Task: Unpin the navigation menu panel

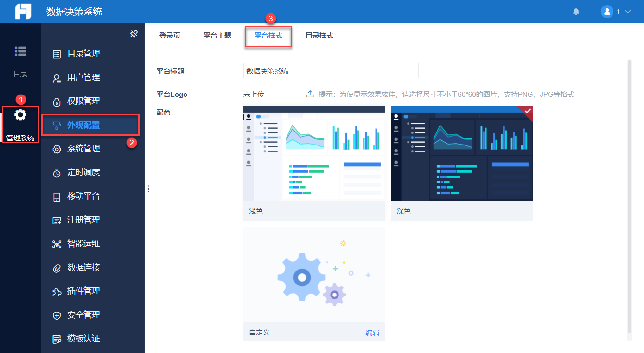Action: (x=134, y=33)
